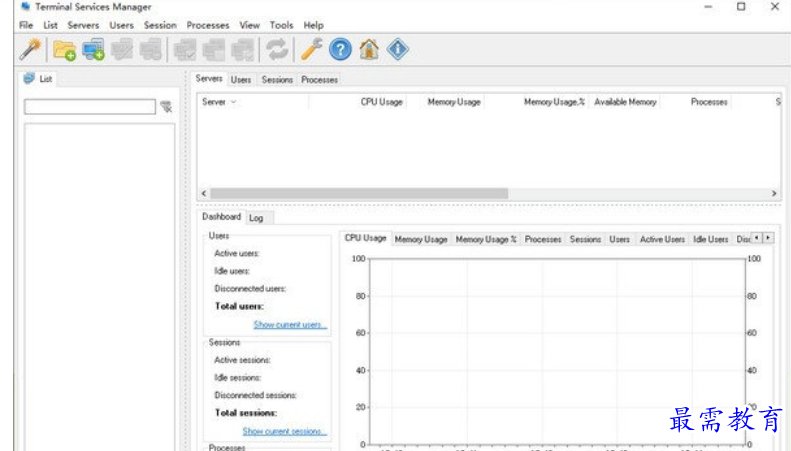Viewport: 791px width, 451px height.
Task: Switch to the upper Sessions tab
Action: pyautogui.click(x=277, y=80)
